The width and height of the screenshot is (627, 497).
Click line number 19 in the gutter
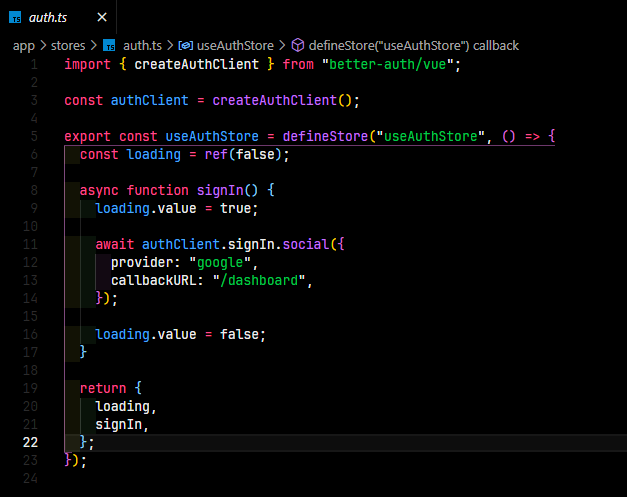[x=30, y=388]
